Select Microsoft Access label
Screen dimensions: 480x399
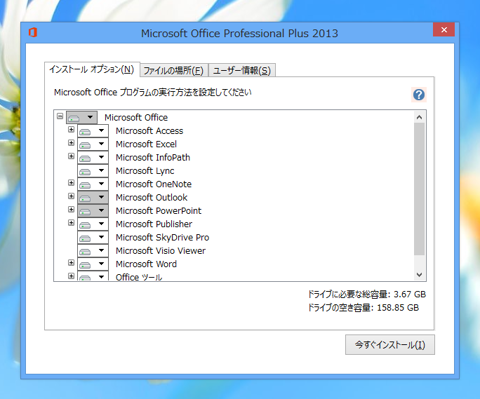coord(149,131)
